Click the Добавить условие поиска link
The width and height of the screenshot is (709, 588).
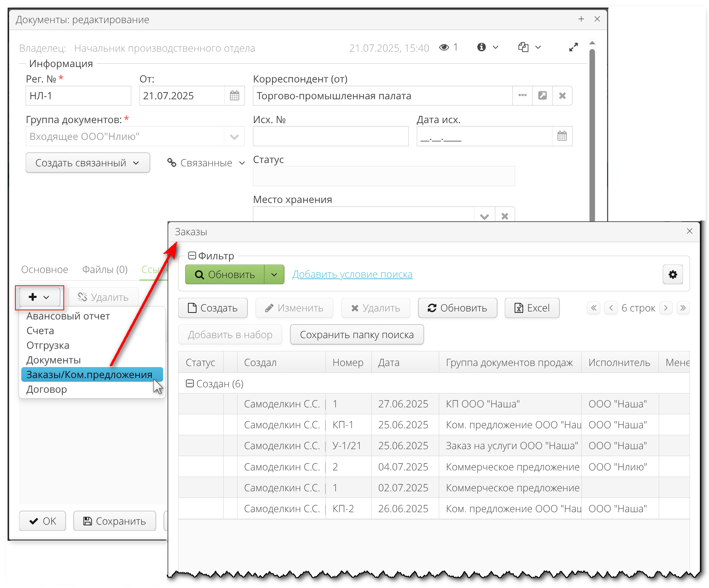click(352, 274)
